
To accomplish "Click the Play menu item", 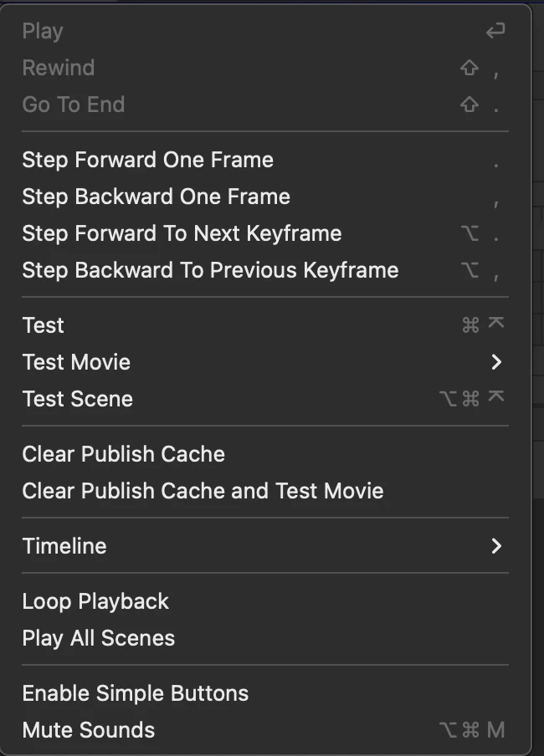I will (x=43, y=31).
